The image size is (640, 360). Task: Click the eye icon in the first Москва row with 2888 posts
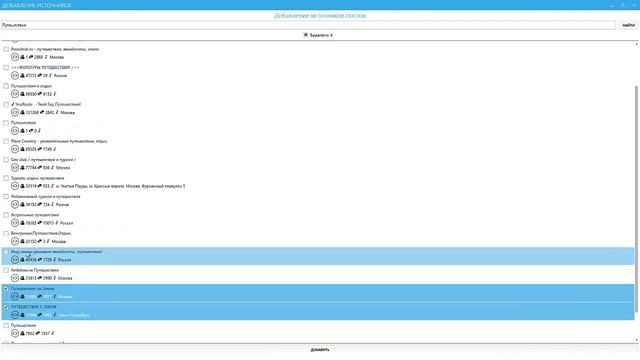[x=15, y=57]
